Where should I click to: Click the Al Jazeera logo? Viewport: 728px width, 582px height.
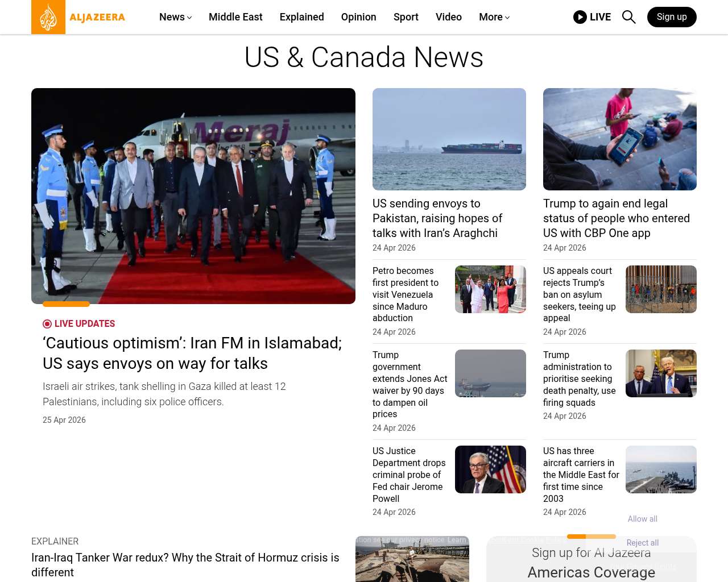78,17
